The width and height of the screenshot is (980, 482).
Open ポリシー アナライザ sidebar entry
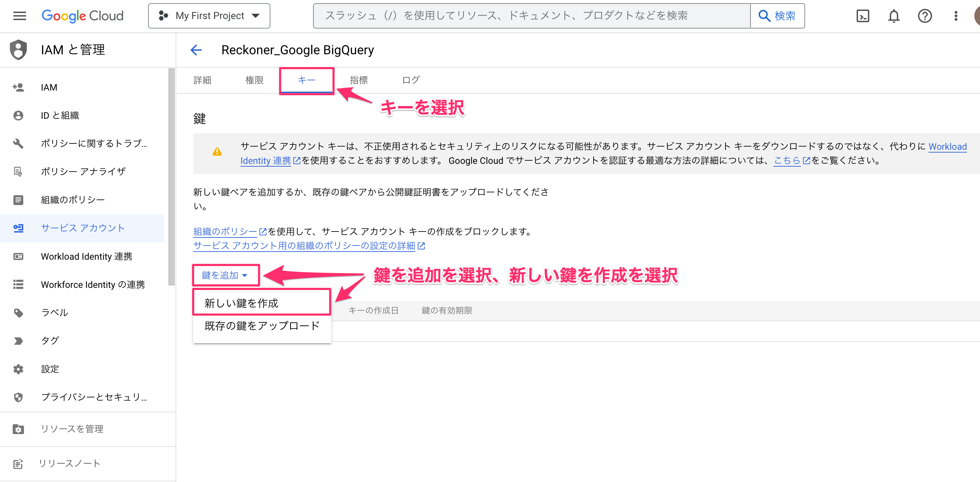[82, 172]
